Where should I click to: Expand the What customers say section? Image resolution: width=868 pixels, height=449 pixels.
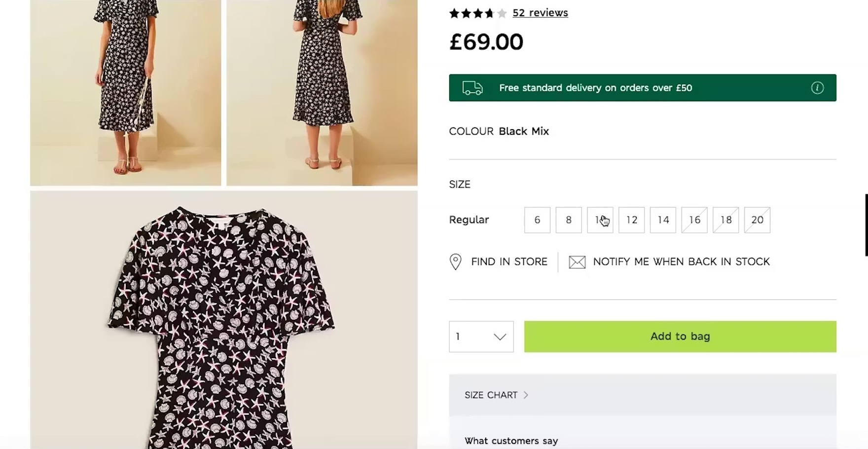pyautogui.click(x=511, y=441)
